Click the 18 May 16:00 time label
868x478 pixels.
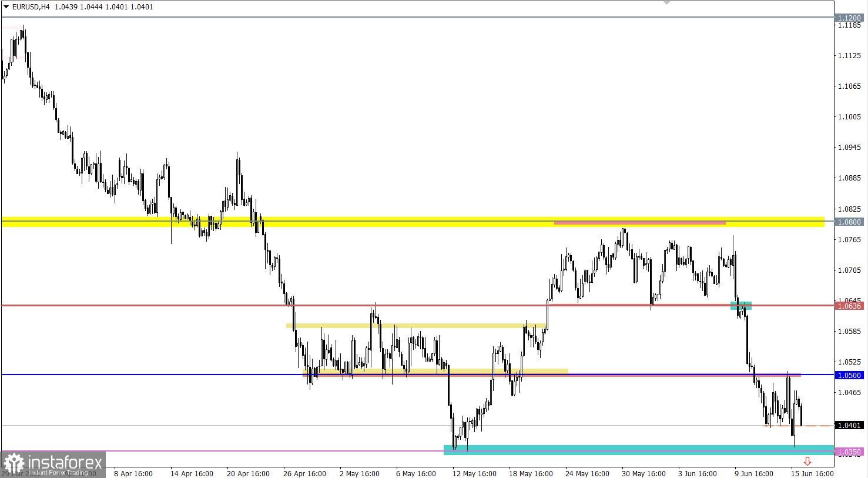pos(531,473)
